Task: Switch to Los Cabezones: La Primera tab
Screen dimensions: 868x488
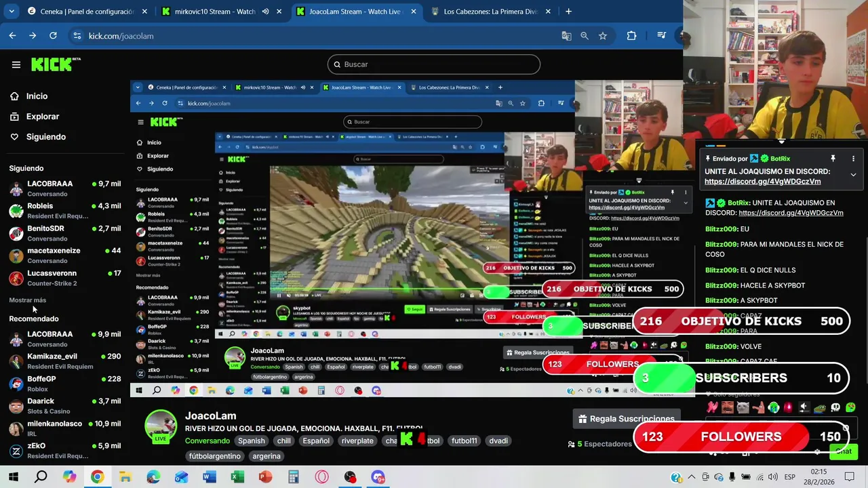Action: tap(490, 12)
